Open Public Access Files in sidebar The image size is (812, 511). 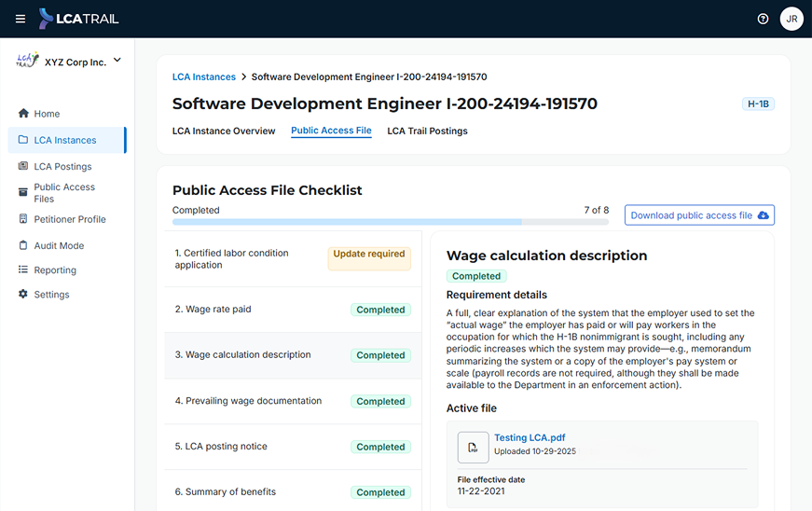point(66,193)
